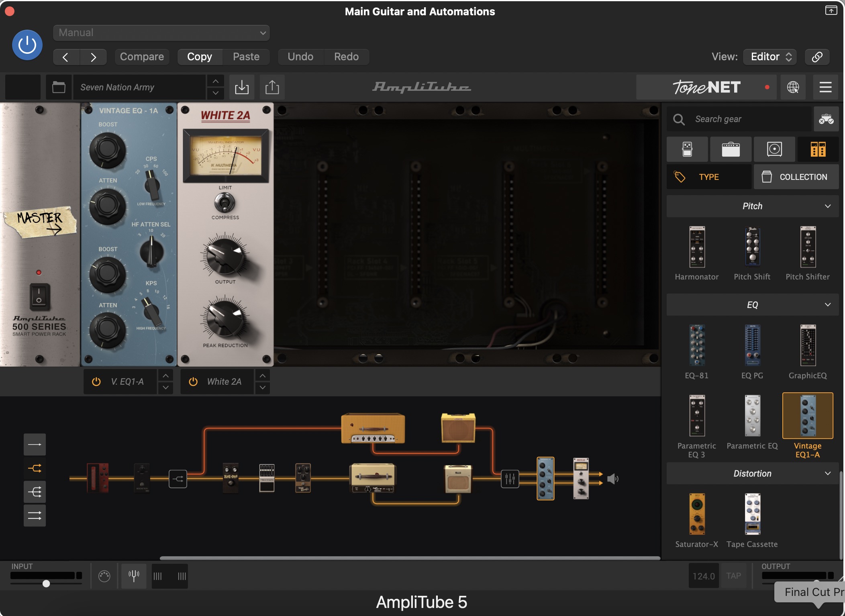The image size is (845, 616).
Task: Select the Saturator-X module
Action: pos(697,520)
